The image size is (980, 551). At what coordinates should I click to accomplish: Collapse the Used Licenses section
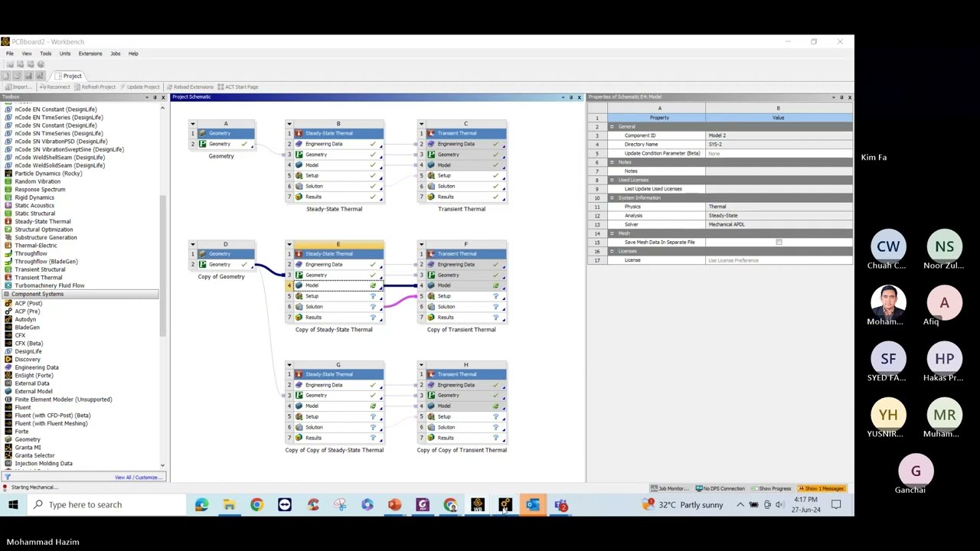pyautogui.click(x=612, y=180)
